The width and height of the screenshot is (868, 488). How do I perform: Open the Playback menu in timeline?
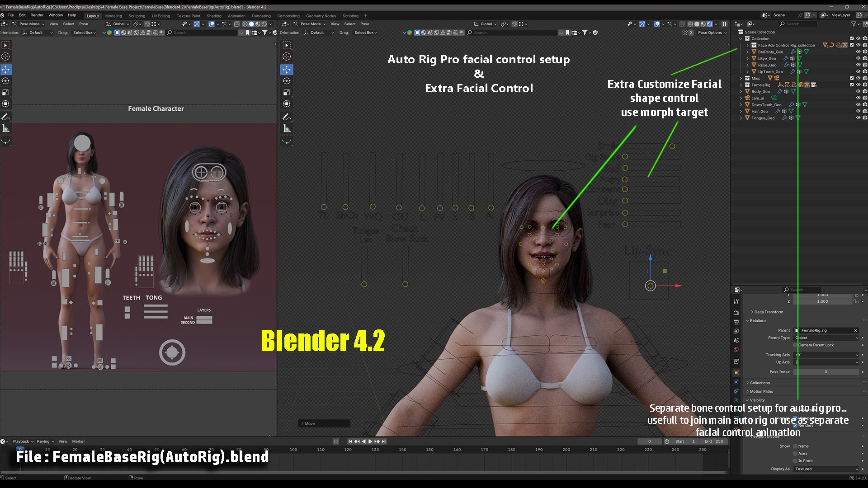click(x=23, y=441)
